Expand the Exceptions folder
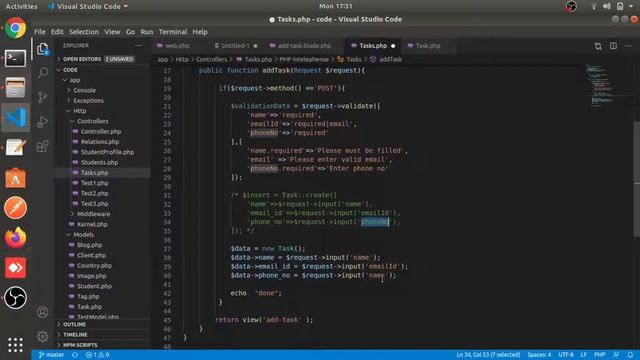The width and height of the screenshot is (640, 360). click(102, 100)
